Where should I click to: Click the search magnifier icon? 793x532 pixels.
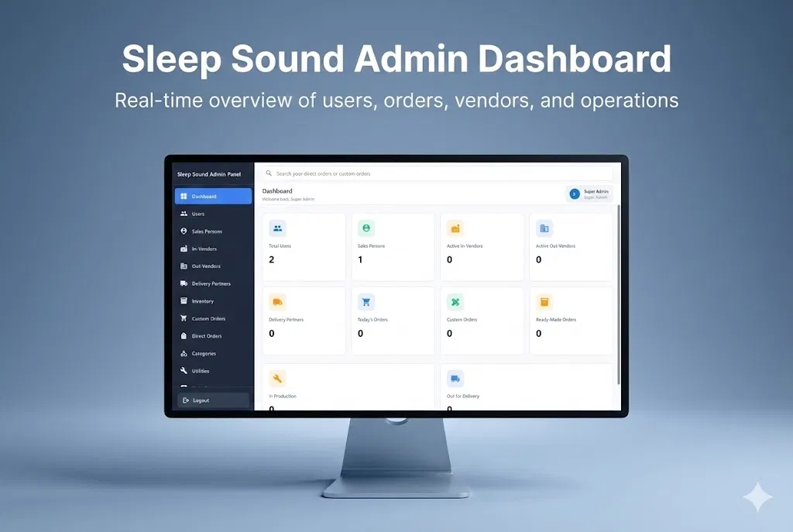(269, 173)
